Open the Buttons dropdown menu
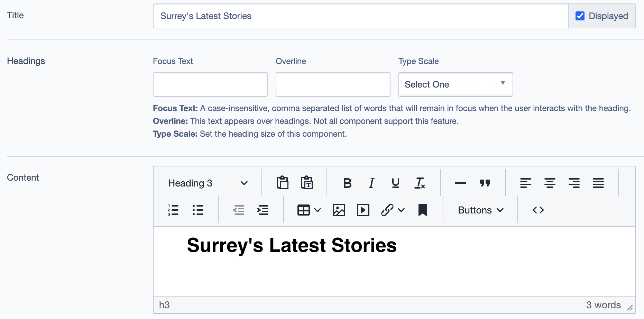The height and width of the screenshot is (319, 644). [x=480, y=210]
